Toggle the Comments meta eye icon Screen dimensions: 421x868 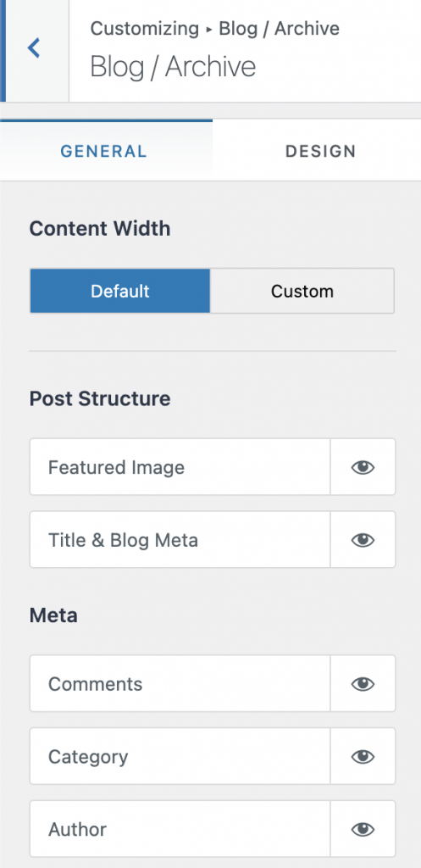[x=363, y=684]
